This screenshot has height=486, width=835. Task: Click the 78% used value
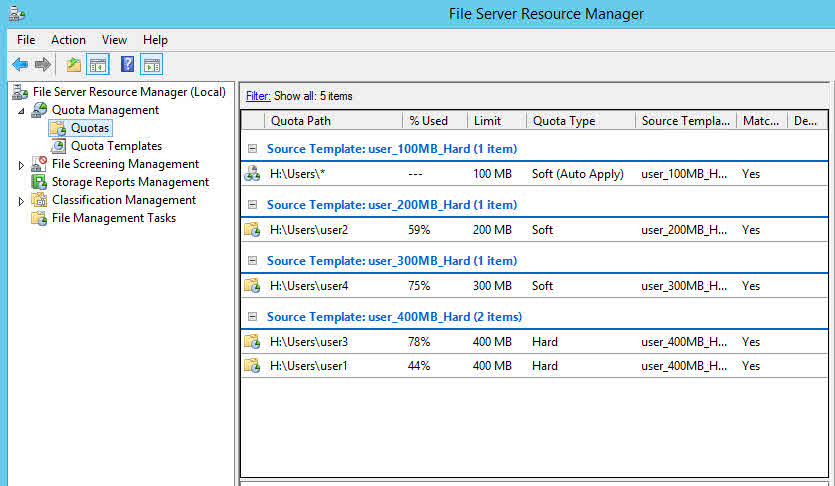point(419,341)
